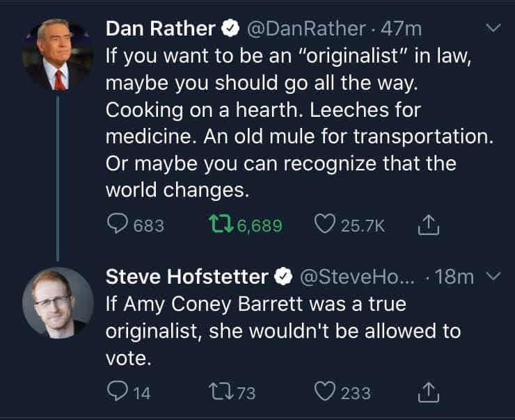Open Steve Hofstetter's profile picture
Viewport: 515px width, 420px height.
point(58,302)
